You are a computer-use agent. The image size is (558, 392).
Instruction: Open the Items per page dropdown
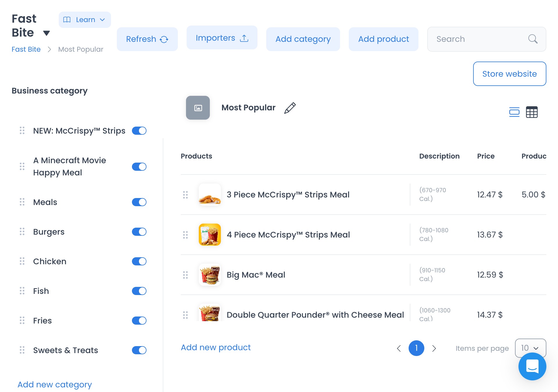[x=530, y=348]
